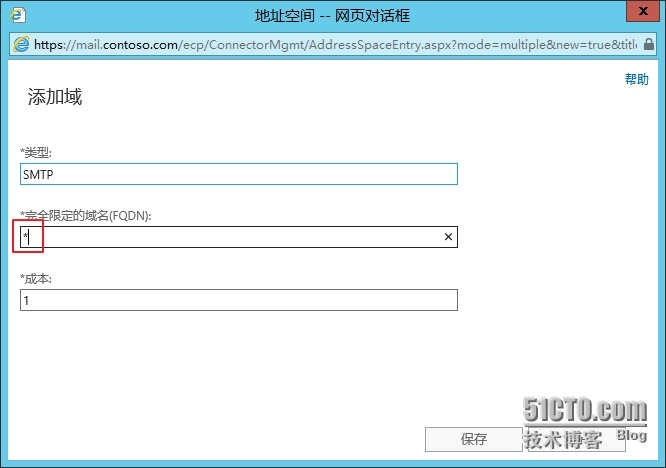This screenshot has width=666, height=468.
Task: Click the *完全限定的域名(FQDN) label
Action: tap(86, 215)
